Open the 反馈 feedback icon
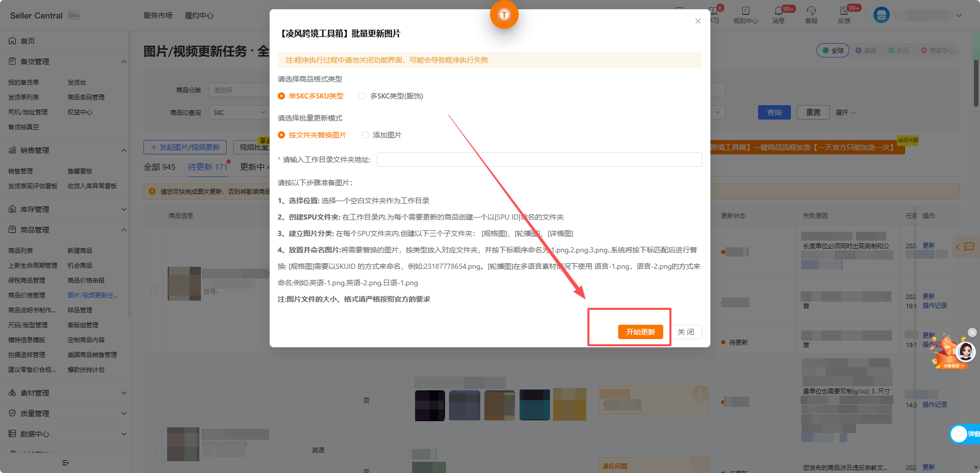Image resolution: width=980 pixels, height=473 pixels. [844, 11]
